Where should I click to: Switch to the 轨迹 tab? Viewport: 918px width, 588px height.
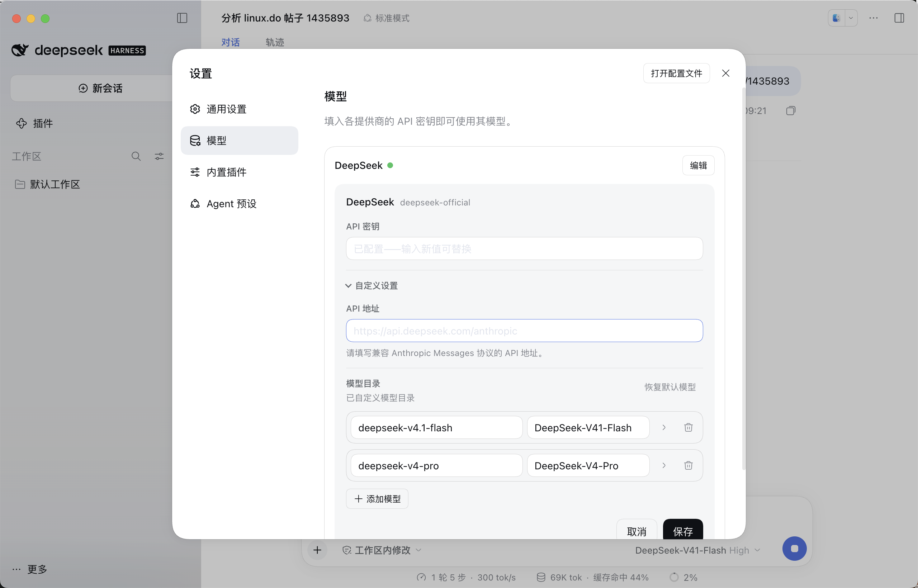pyautogui.click(x=275, y=42)
